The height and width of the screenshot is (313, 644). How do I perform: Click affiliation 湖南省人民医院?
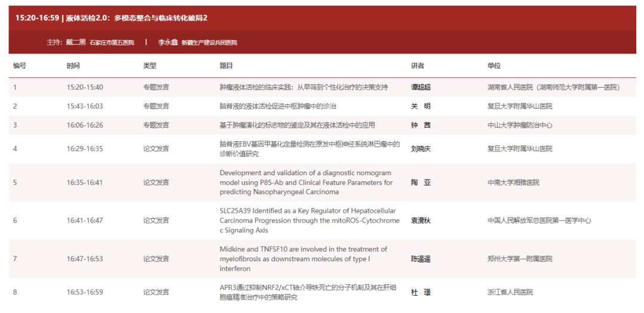click(553, 88)
